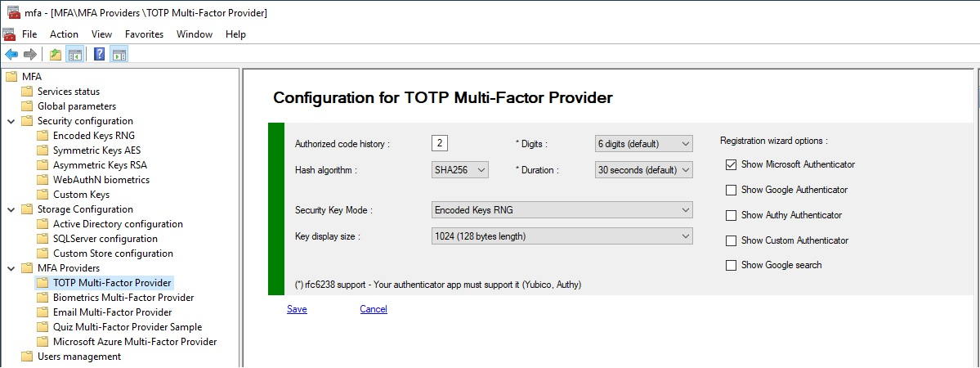Click the Up One Level folder icon
The height and width of the screenshot is (368, 980).
click(55, 55)
